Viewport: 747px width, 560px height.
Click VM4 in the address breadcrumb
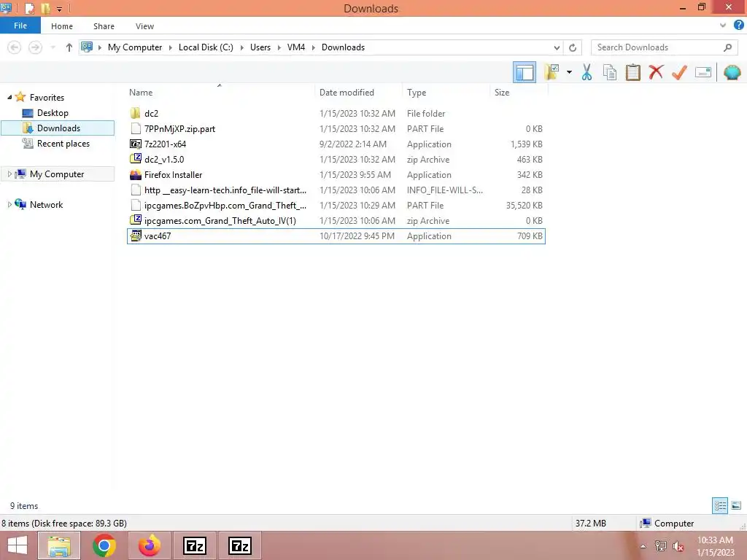coord(296,47)
